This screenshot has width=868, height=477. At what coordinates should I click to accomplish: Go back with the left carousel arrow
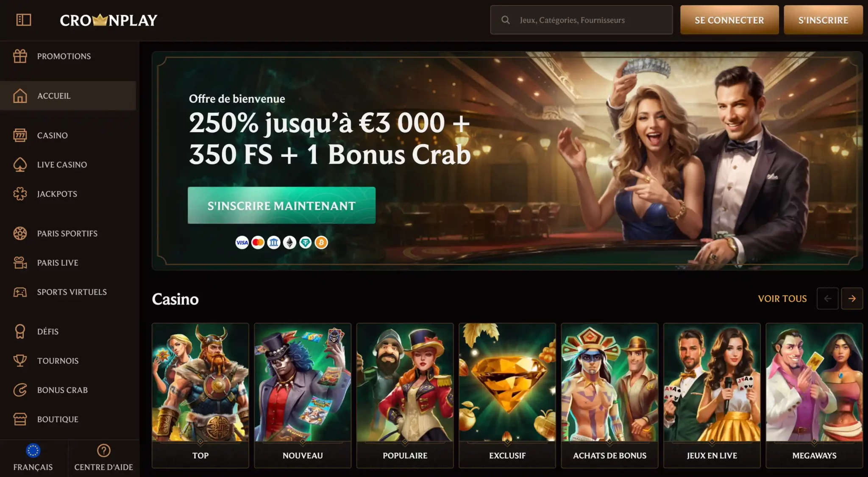(x=827, y=298)
